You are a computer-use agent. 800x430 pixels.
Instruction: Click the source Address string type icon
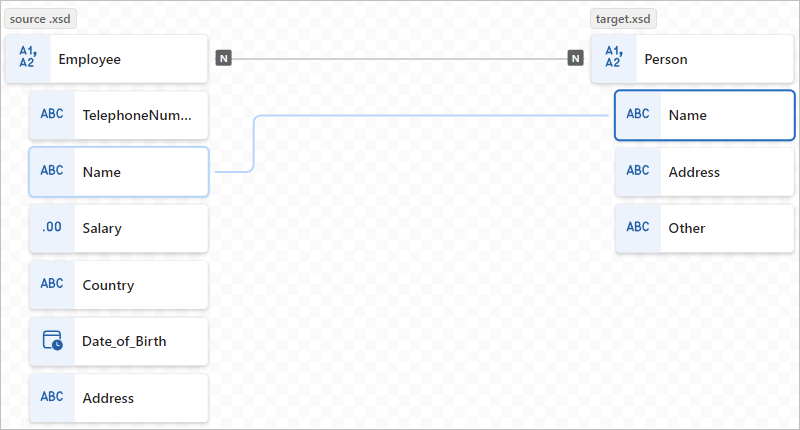coord(52,398)
